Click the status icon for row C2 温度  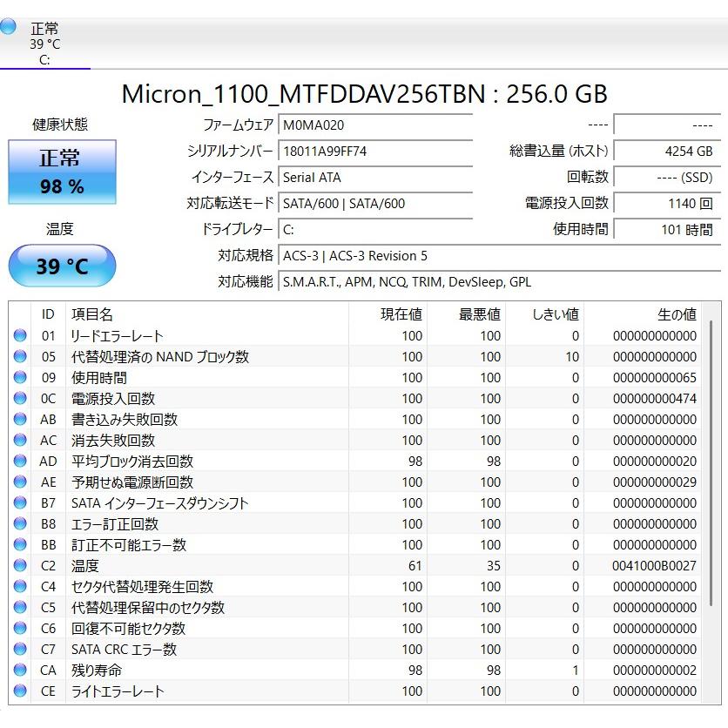[20, 565]
